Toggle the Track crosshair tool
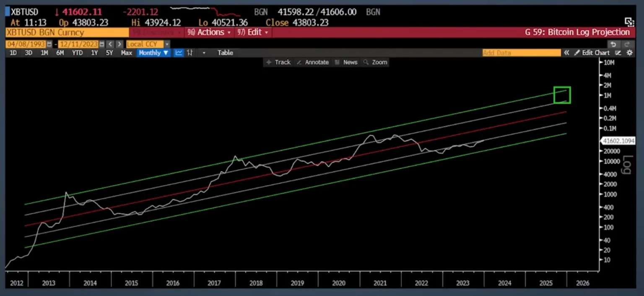 pos(278,62)
